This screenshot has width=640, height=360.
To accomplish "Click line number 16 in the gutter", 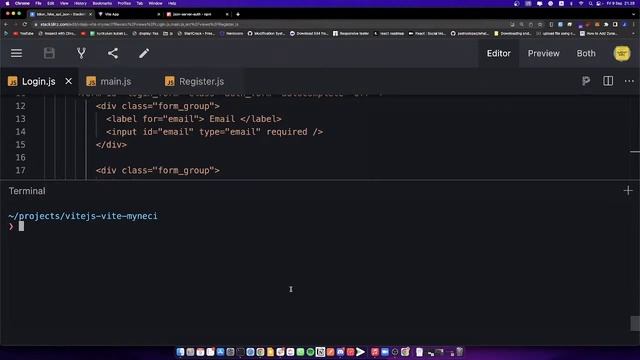I will tap(20, 158).
